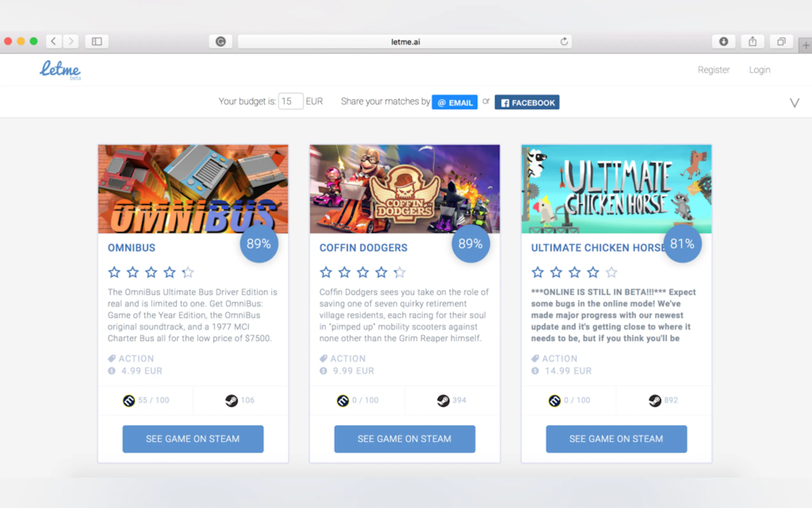This screenshot has height=508, width=812.
Task: Toggle the browser sidebar icon
Action: (97, 41)
